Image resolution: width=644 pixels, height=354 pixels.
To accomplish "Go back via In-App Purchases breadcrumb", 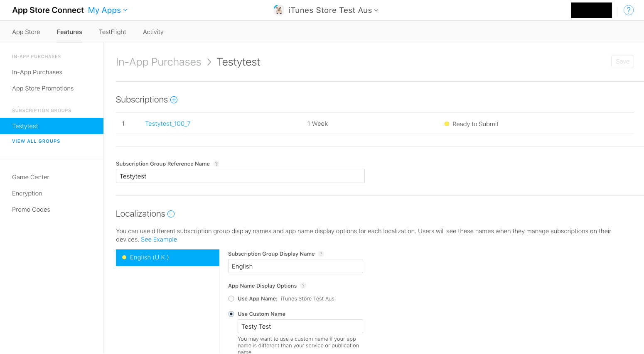I will (158, 62).
